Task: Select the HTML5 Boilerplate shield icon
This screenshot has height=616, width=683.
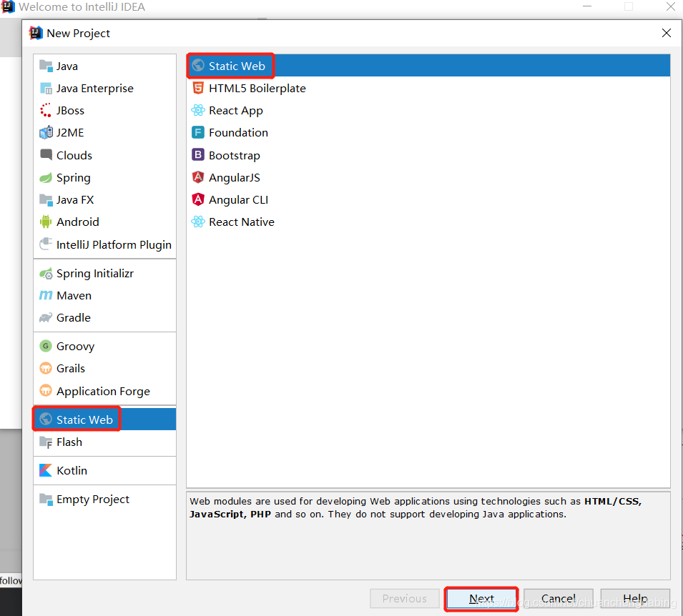Action: [x=198, y=88]
